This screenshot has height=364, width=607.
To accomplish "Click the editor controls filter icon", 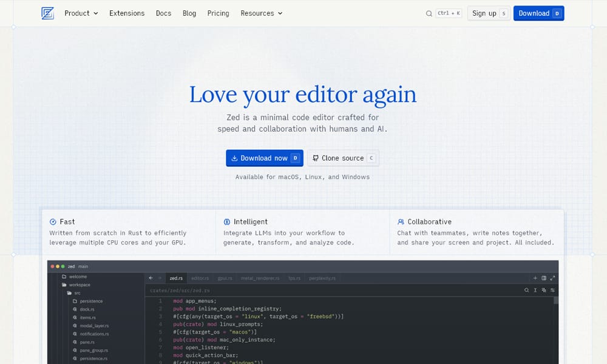I will (553, 290).
